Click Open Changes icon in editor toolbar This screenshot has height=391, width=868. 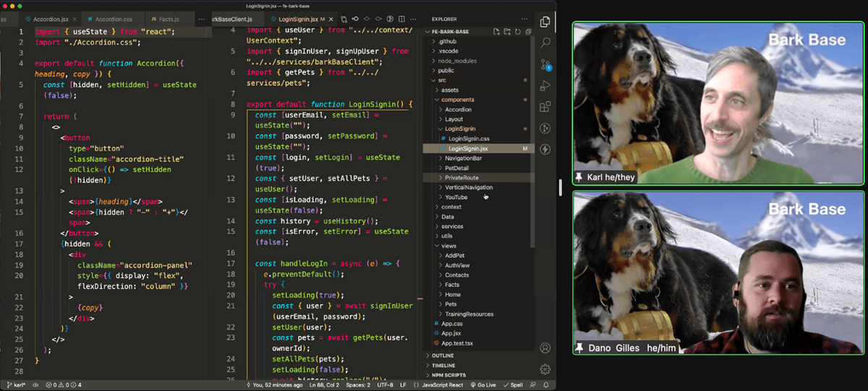(344, 18)
